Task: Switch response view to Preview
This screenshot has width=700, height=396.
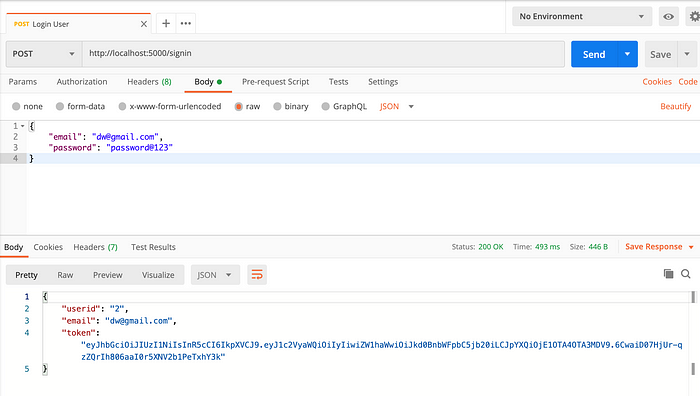Action: 108,275
